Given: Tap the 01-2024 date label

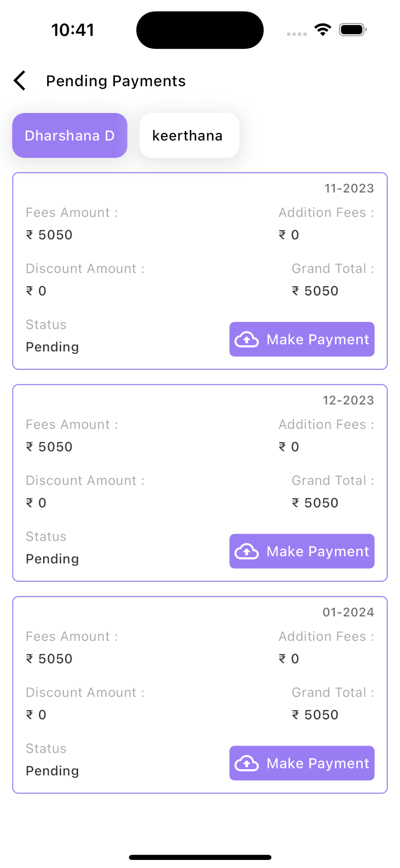Looking at the screenshot, I should (x=348, y=612).
